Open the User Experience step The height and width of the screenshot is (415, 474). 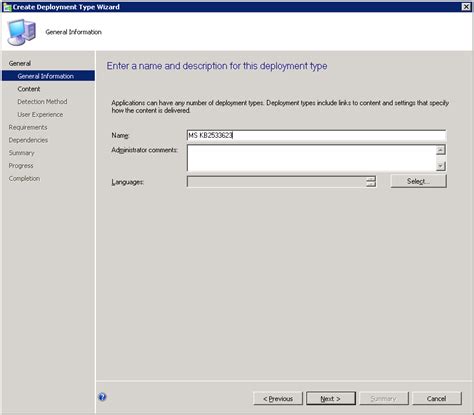pyautogui.click(x=40, y=114)
